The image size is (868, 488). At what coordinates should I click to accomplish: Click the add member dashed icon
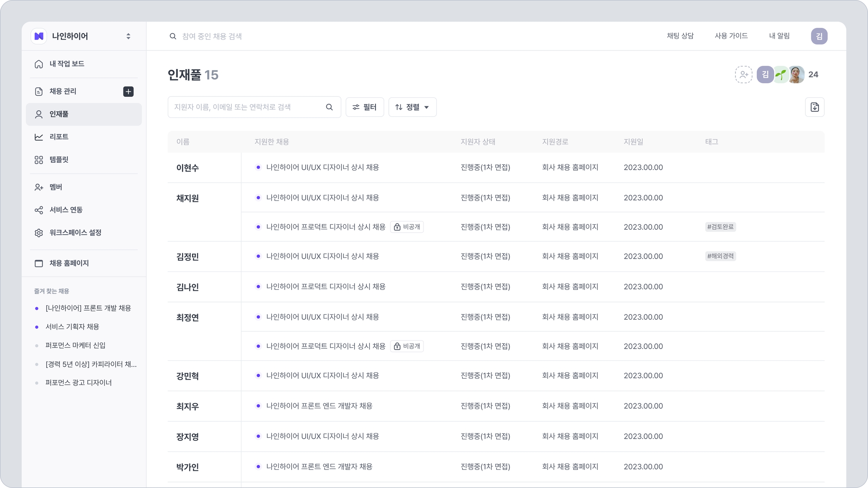coord(743,75)
